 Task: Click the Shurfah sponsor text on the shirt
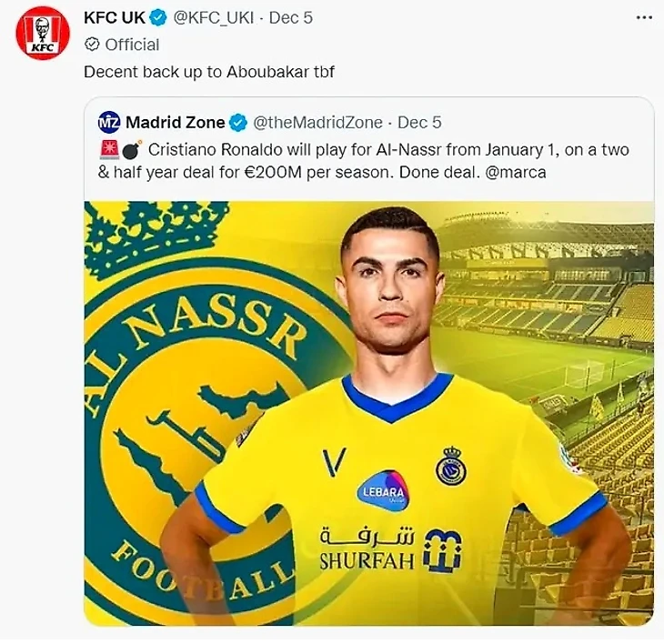pyautogui.click(x=366, y=560)
